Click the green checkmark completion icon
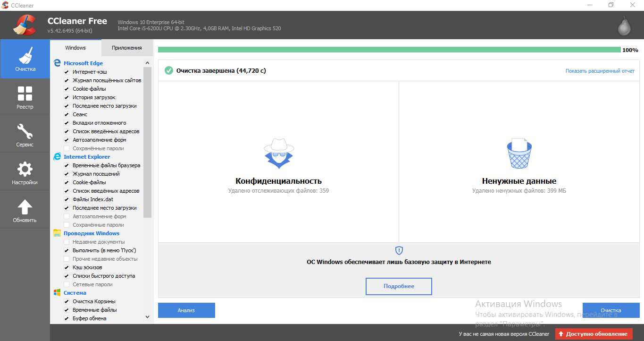This screenshot has width=644, height=341. (168, 70)
